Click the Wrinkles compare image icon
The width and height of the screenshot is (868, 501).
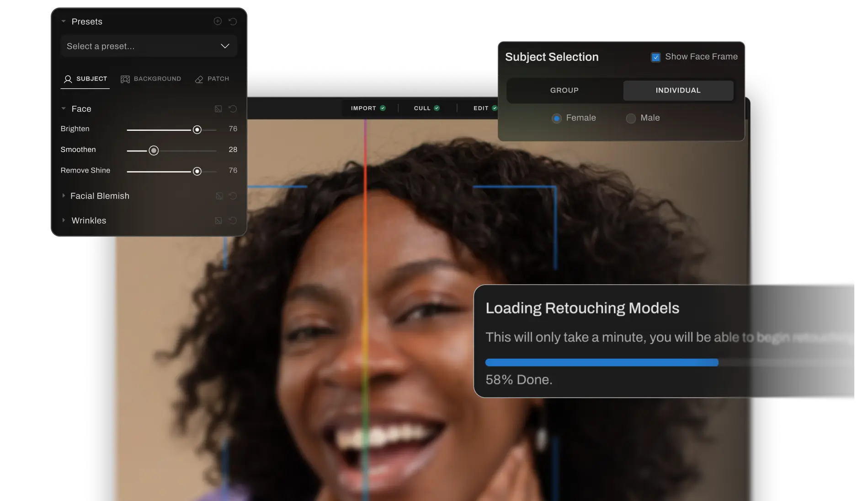(x=218, y=221)
